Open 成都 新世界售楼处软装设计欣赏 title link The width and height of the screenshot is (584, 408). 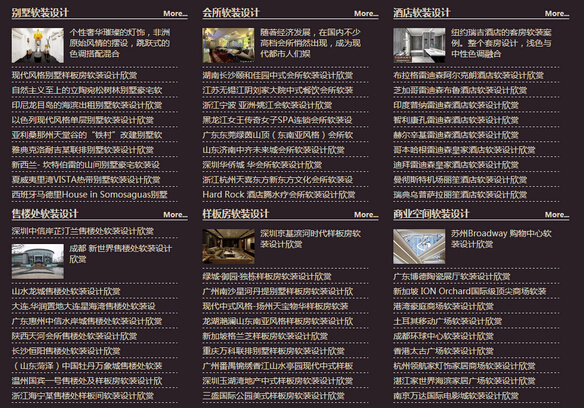[x=121, y=254]
